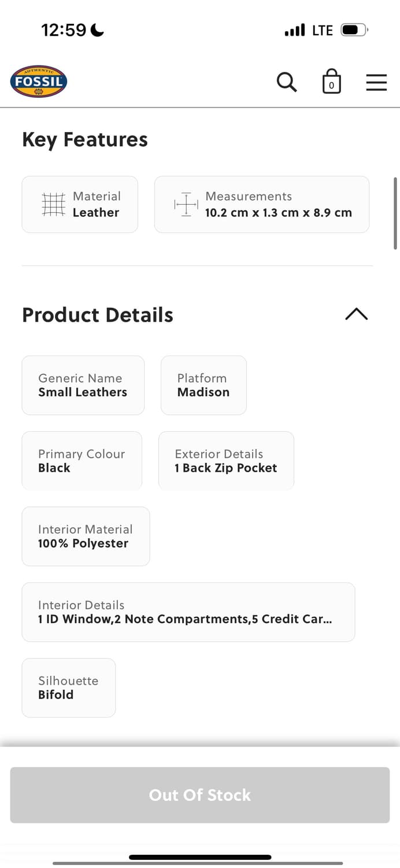Click the page scrollbar

click(x=395, y=213)
